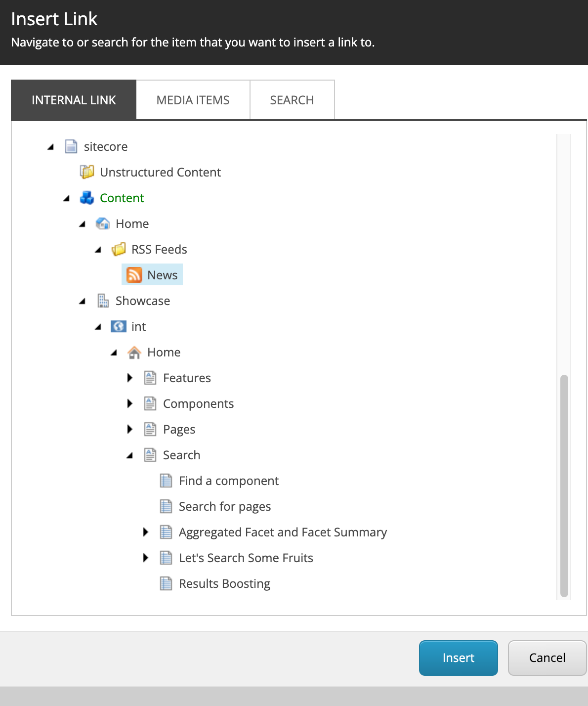Expand the Components tree item
This screenshot has width=588, height=706.
[x=130, y=403]
